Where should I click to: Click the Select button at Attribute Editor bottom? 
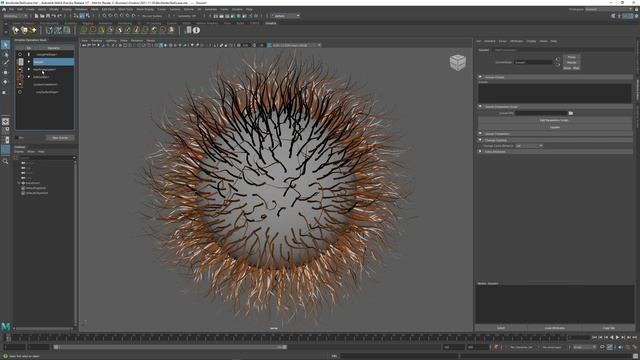tap(501, 328)
